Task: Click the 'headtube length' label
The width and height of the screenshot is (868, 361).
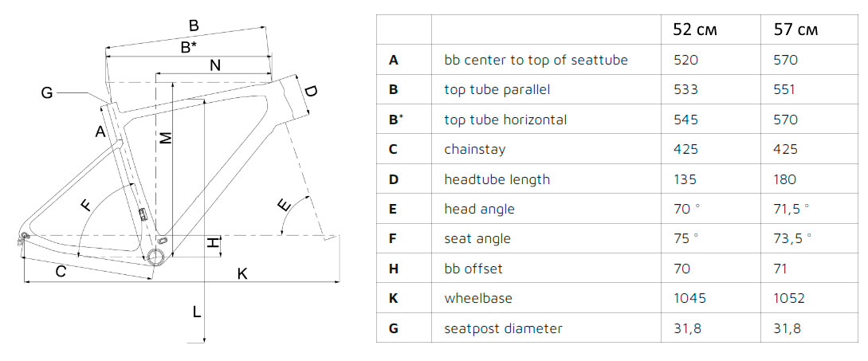Action: (x=497, y=179)
